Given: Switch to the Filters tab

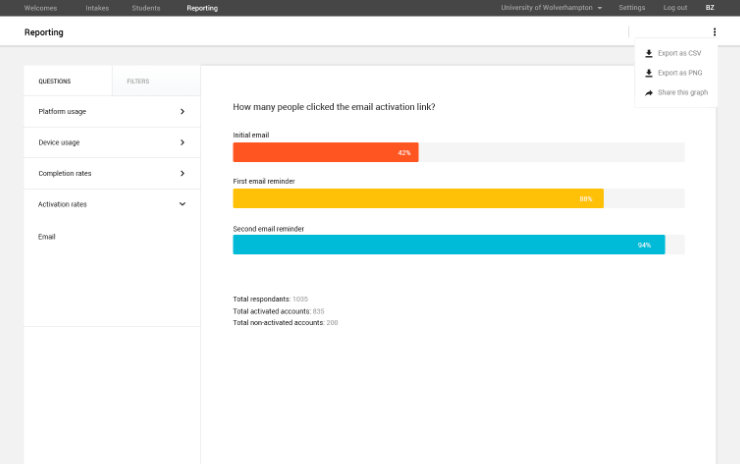Looking at the screenshot, I should coord(138,81).
